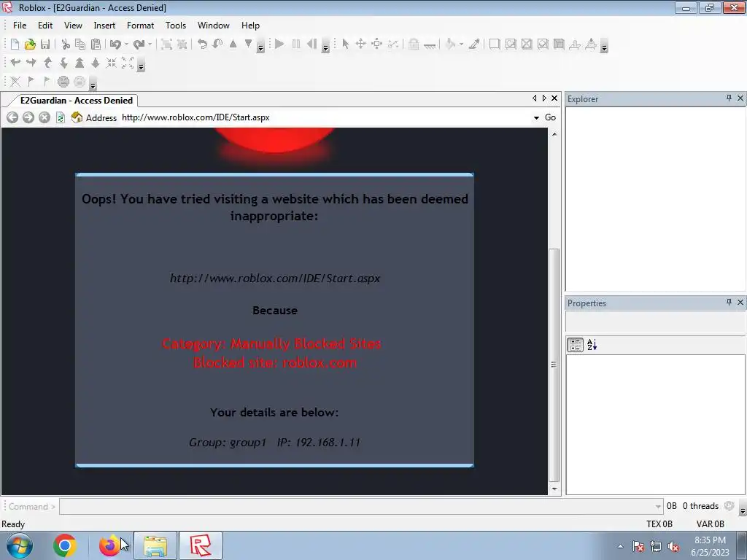Open the Command bar history dropdown
Image resolution: width=747 pixels, height=560 pixels.
point(658,506)
